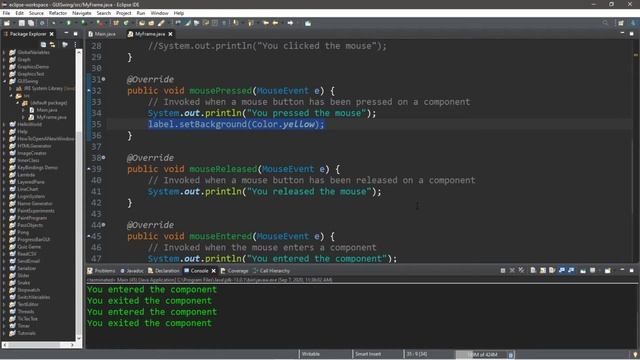Minimize the Package Explorer view
This screenshot has width=640, height=360.
(66, 33)
